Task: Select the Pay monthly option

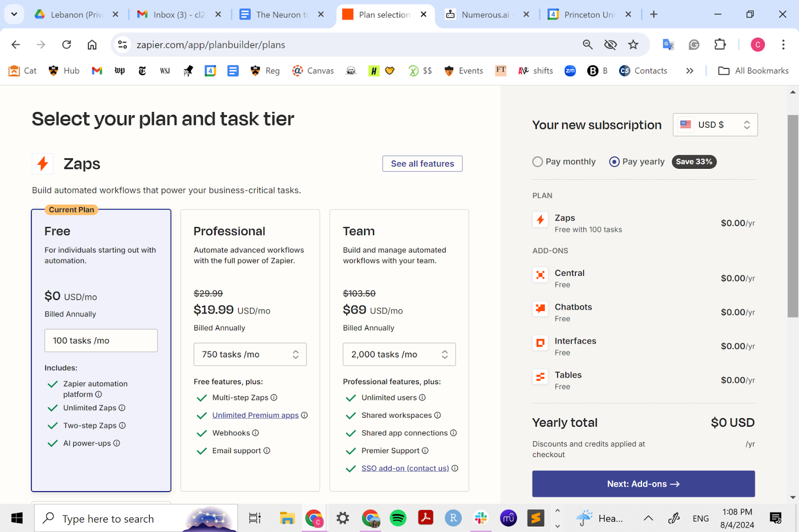Action: tap(564, 162)
